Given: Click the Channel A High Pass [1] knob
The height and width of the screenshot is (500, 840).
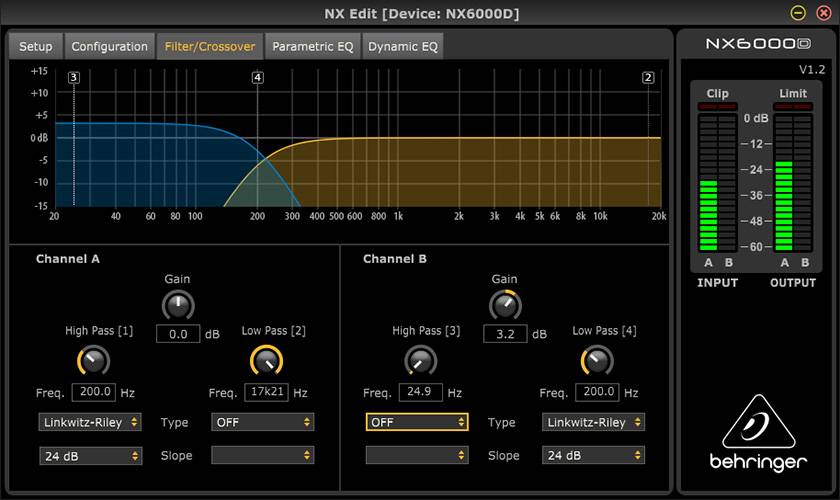Looking at the screenshot, I should click(x=93, y=360).
